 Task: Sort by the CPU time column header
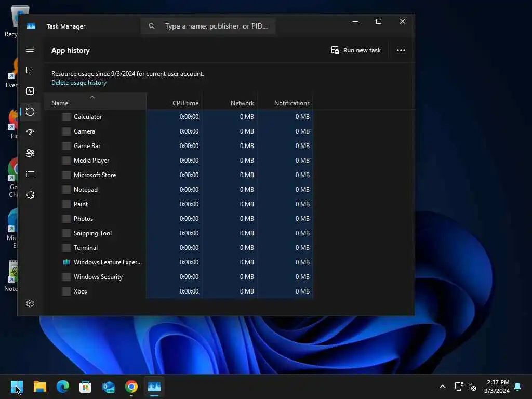click(x=175, y=101)
